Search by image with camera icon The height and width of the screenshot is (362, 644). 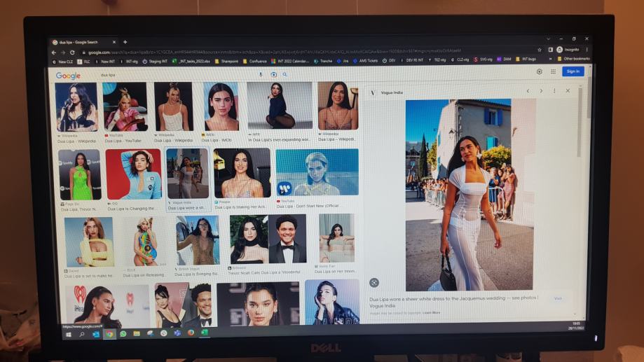pos(273,75)
